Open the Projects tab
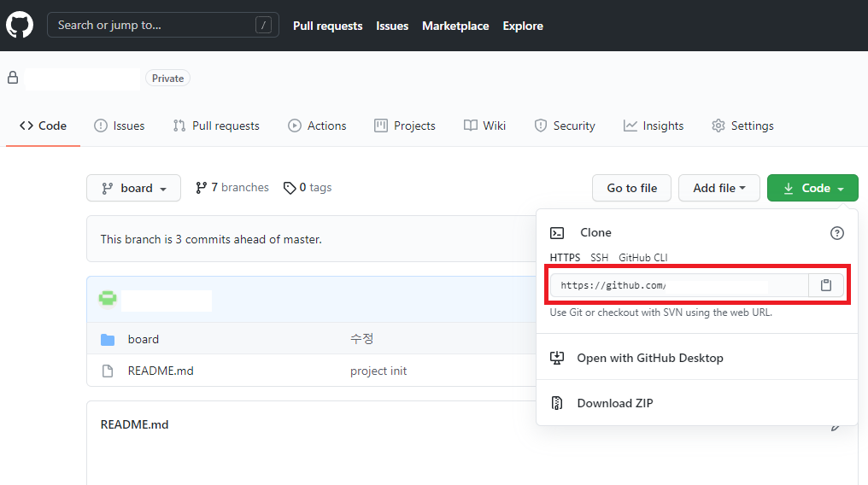This screenshot has height=485, width=868. pyautogui.click(x=405, y=126)
